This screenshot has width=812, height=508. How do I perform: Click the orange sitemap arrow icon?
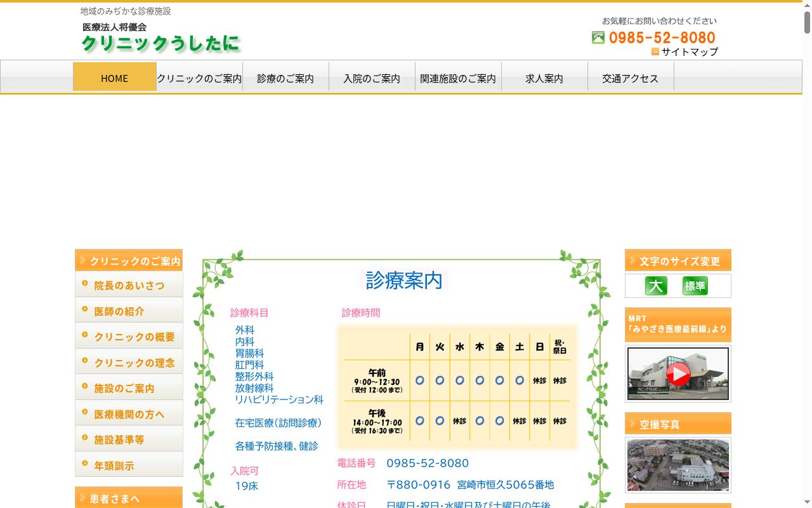point(655,52)
